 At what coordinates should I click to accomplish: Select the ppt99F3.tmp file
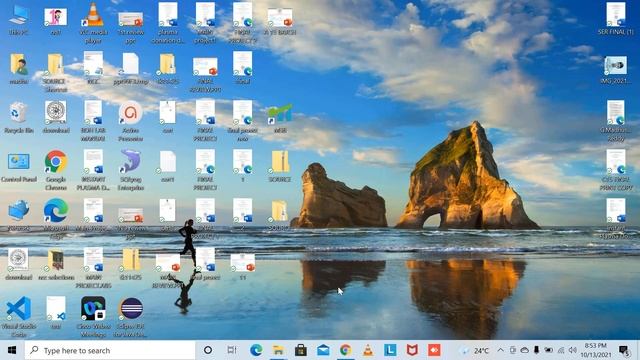click(x=131, y=69)
